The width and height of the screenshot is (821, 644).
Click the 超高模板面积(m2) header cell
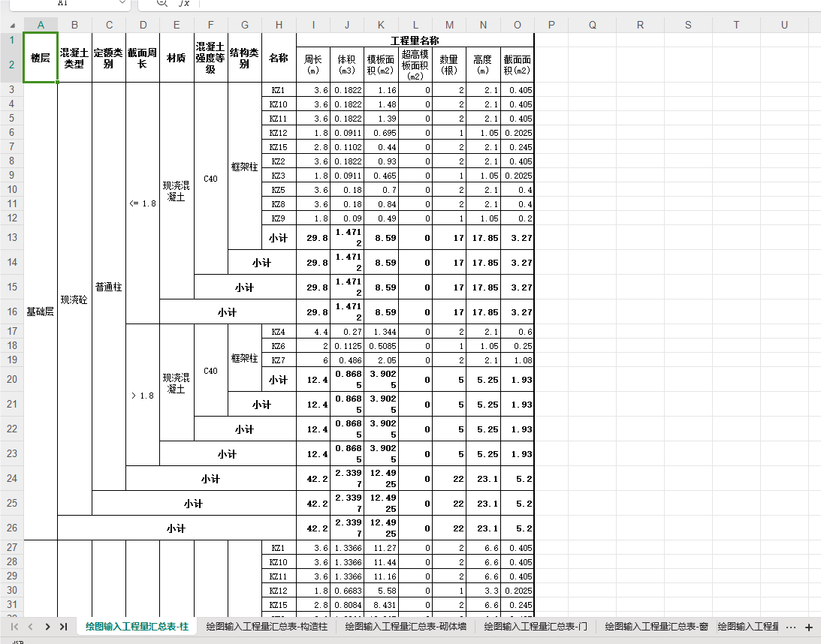(x=415, y=65)
